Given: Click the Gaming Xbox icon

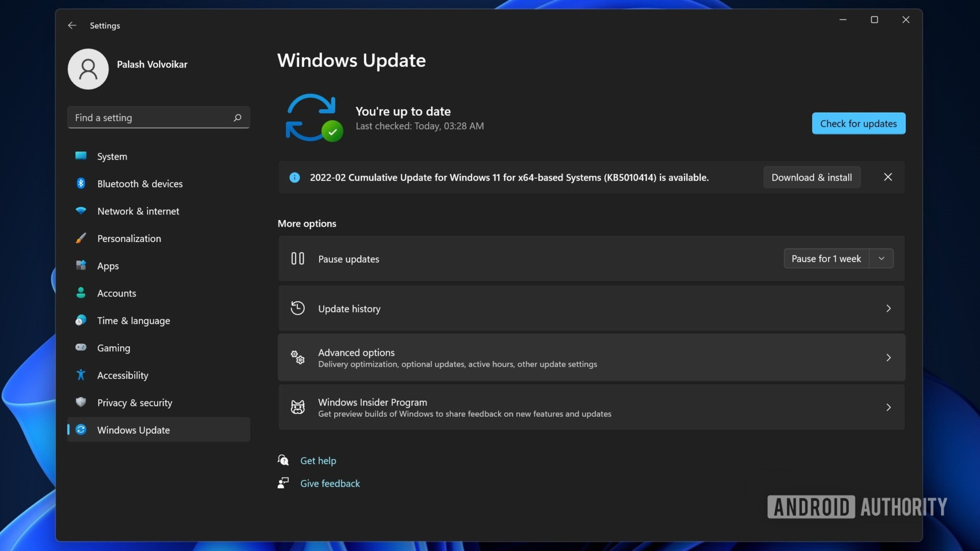Looking at the screenshot, I should (81, 347).
